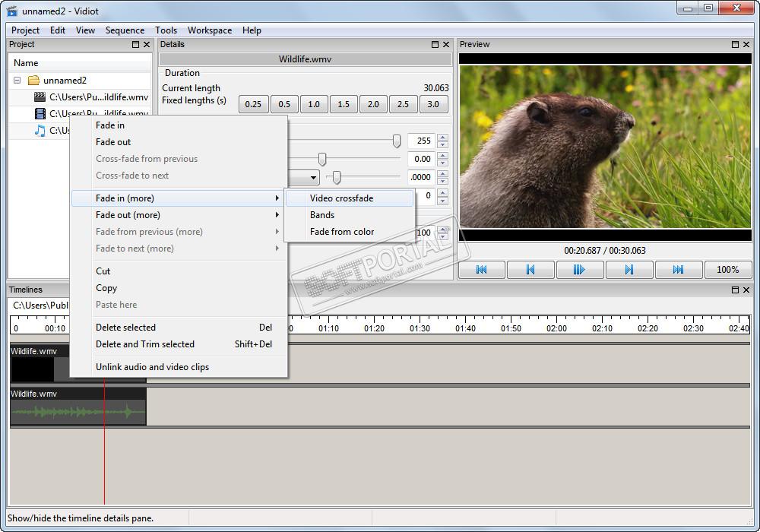
Task: Collapse the unnamed2 folder in the Project tree
Action: pyautogui.click(x=17, y=81)
